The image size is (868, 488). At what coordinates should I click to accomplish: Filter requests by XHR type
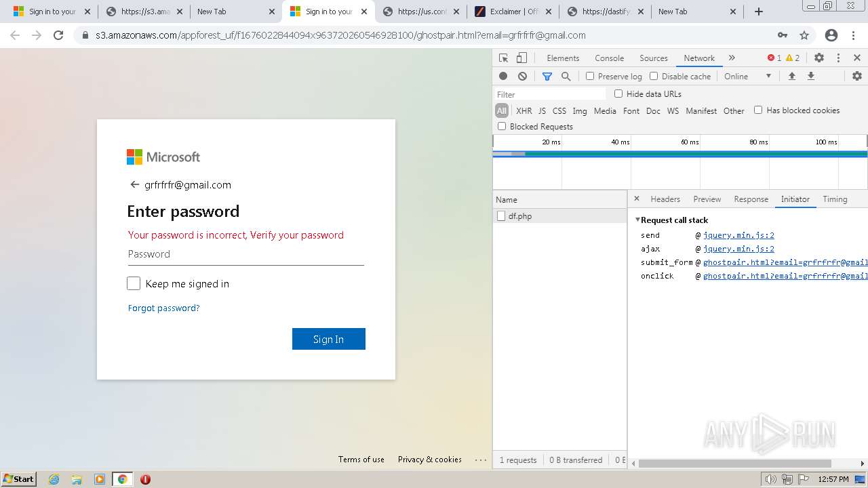[x=524, y=110]
